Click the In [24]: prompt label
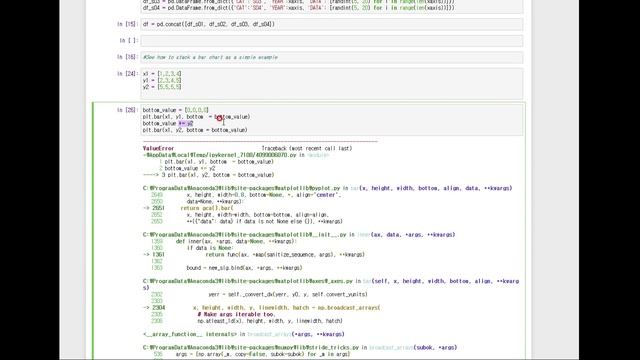640x360 pixels. pyautogui.click(x=127, y=74)
